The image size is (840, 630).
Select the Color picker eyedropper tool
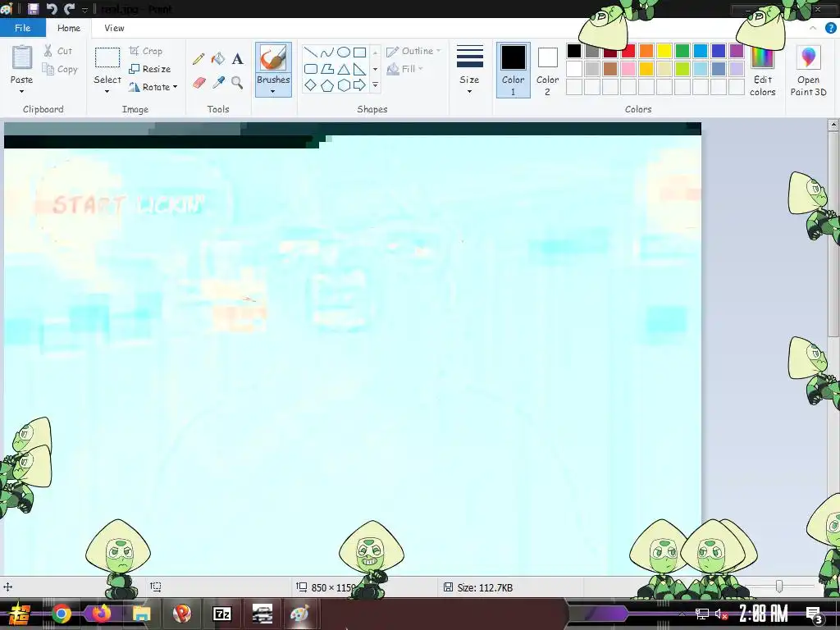218,83
